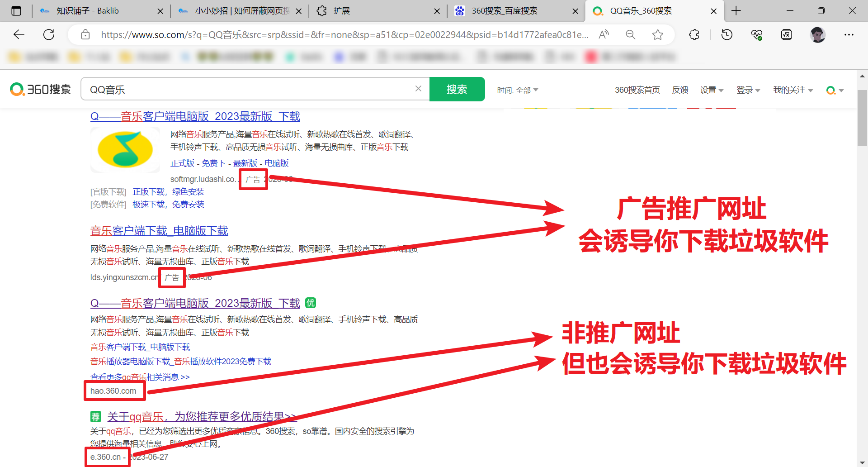
Task: Expand the 我的关注 dropdown
Action: [793, 90]
